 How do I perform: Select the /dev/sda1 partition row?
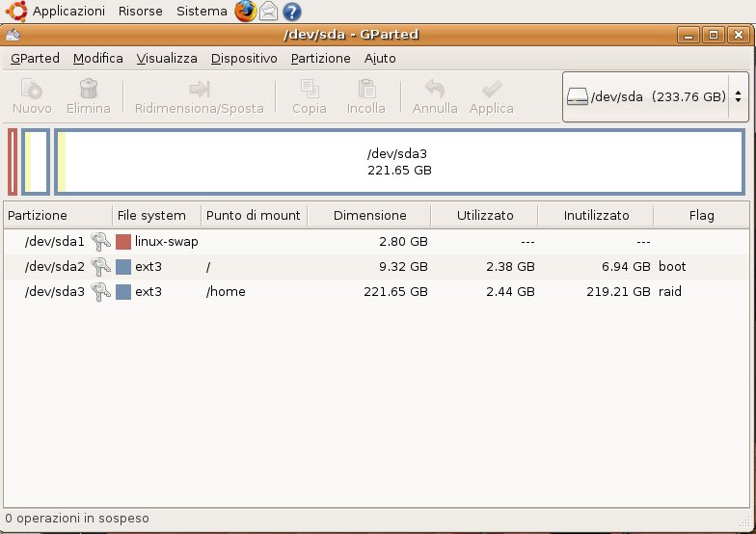click(x=376, y=241)
